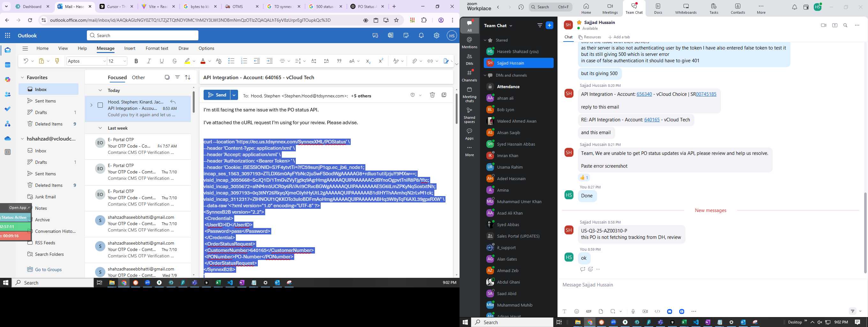Toggle the Outlook navigation pane hamburger
Viewport: 868px width, 327px height.
(x=25, y=48)
